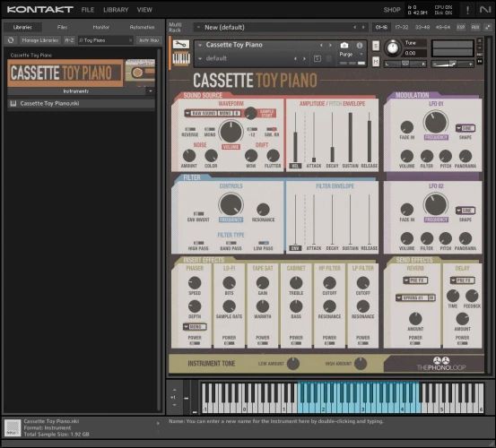
Task: Click the minimize rack view icon
Action: pyautogui.click(x=487, y=27)
